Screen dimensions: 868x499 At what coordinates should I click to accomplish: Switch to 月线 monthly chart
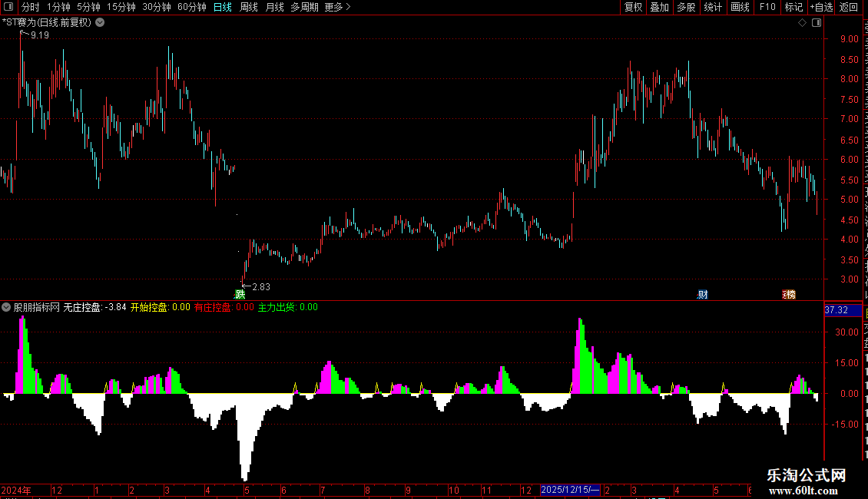click(274, 7)
